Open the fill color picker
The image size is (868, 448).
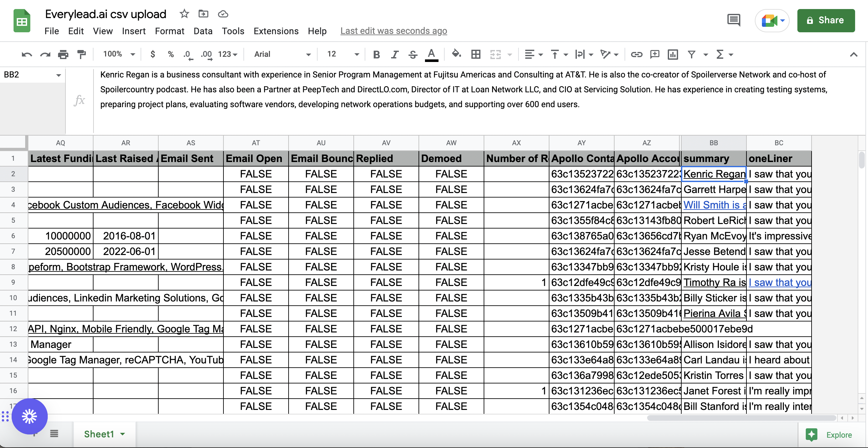[456, 54]
